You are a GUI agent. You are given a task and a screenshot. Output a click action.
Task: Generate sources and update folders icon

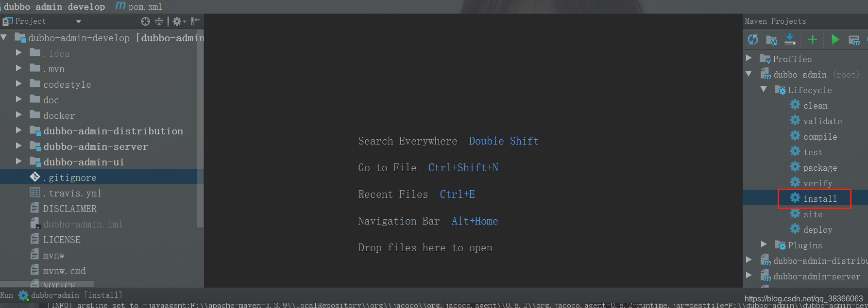pyautogui.click(x=771, y=39)
